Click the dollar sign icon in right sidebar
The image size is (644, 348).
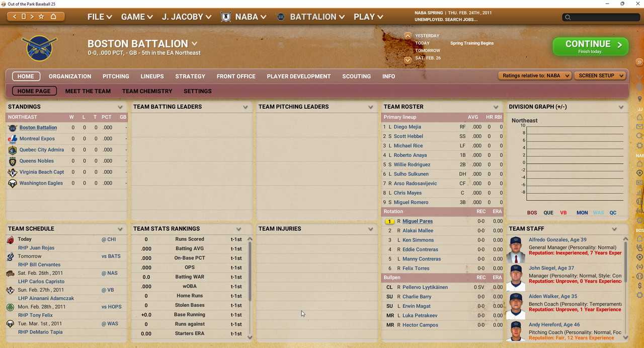tap(639, 286)
